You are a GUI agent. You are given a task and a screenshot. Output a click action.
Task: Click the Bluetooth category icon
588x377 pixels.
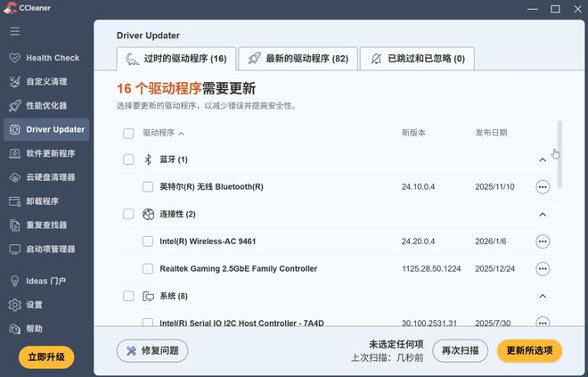tap(148, 160)
